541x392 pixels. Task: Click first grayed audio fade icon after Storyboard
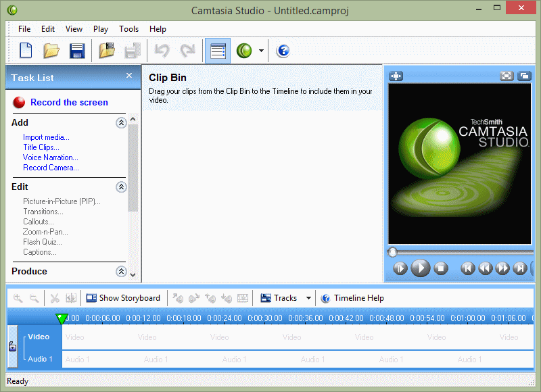178,298
